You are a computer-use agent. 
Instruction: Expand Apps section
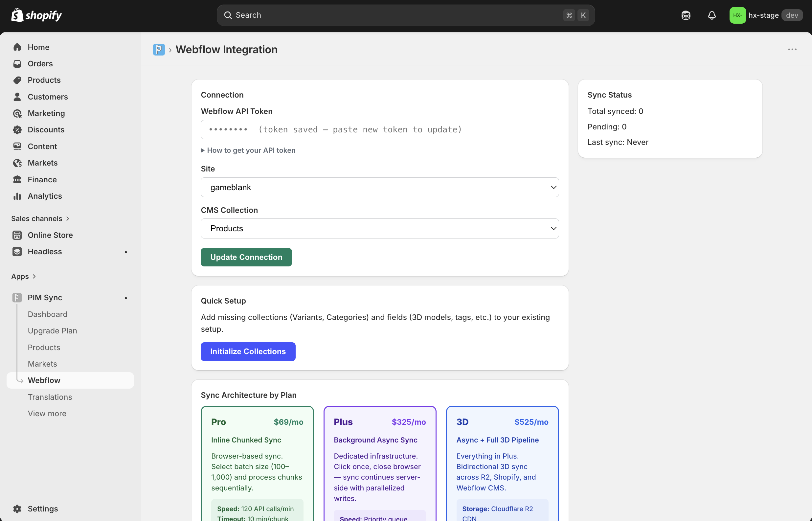coord(24,276)
